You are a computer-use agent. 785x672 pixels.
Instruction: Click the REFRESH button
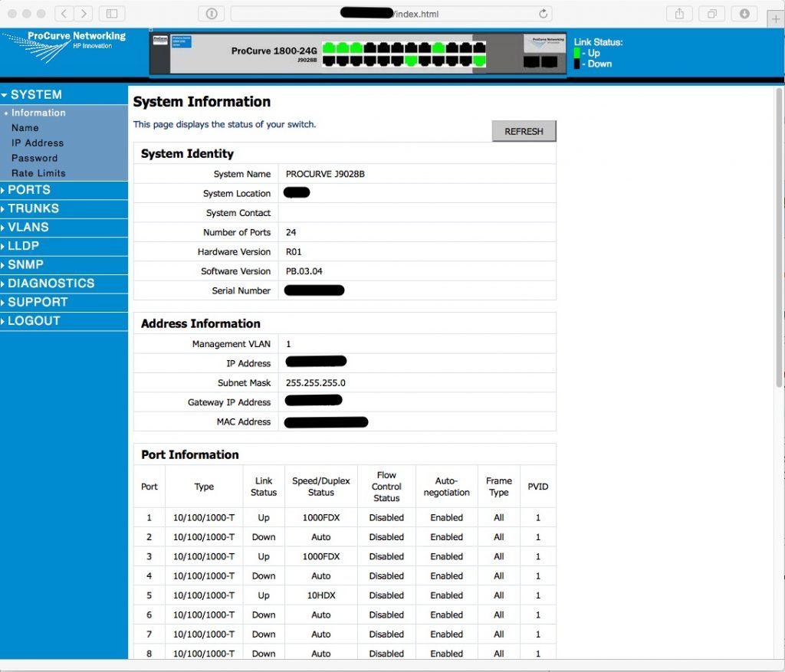pyautogui.click(x=524, y=131)
